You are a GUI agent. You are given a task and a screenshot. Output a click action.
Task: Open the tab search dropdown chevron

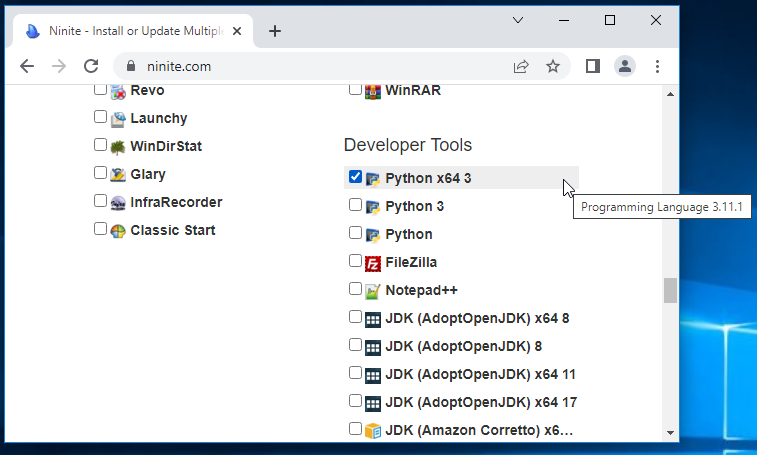click(x=518, y=20)
